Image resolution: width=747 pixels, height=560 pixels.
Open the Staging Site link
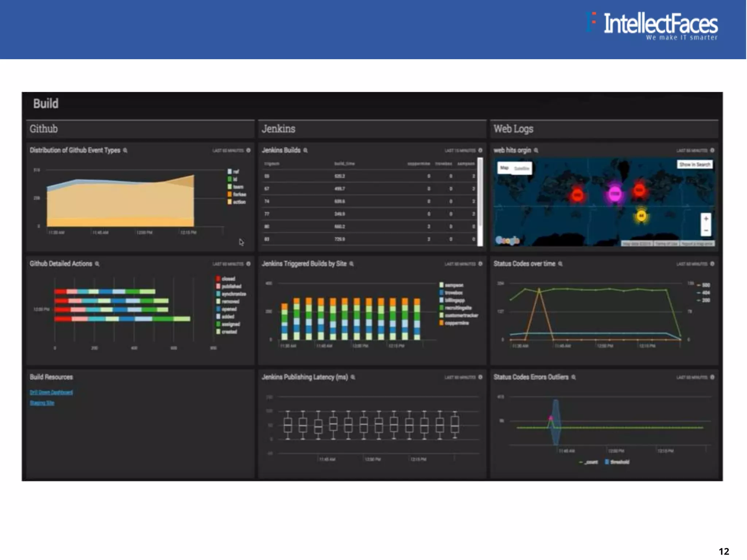(42, 403)
